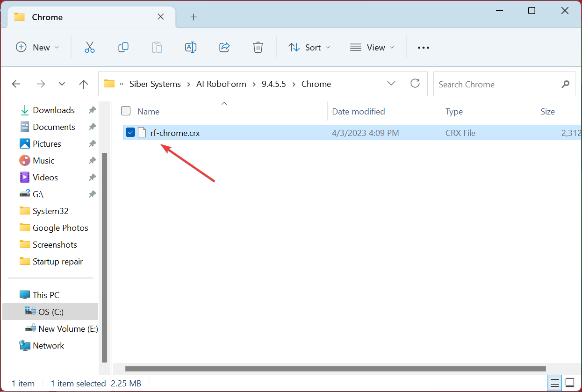582x392 pixels.
Task: Click the Delete trash icon
Action: click(x=258, y=47)
